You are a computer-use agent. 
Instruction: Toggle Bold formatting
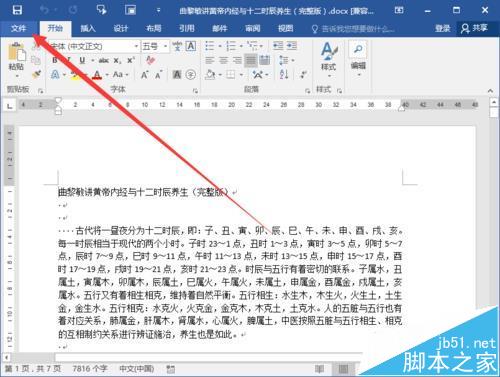click(55, 60)
